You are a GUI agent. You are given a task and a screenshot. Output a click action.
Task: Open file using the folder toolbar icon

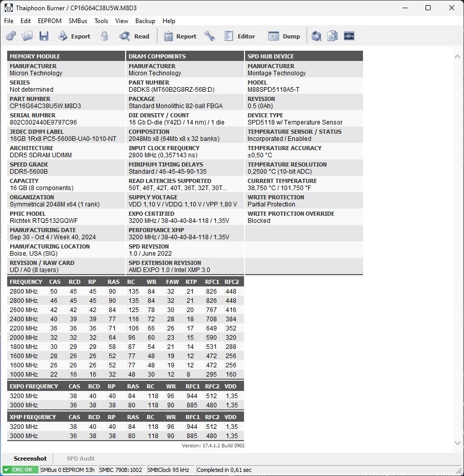27,36
